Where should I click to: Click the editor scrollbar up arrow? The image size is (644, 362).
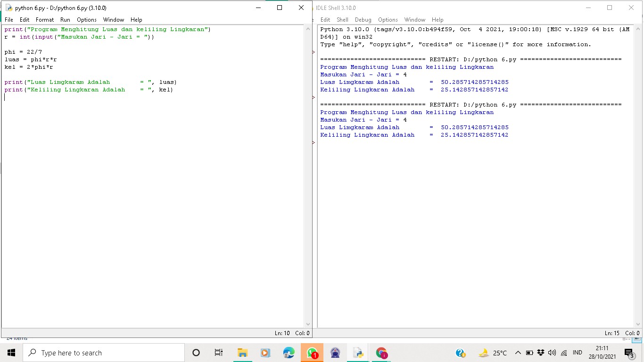pos(308,29)
